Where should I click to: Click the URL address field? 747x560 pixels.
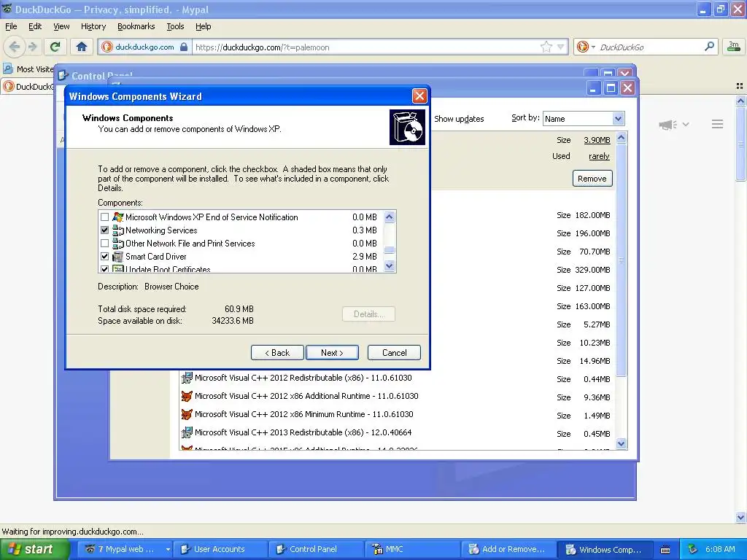(365, 47)
